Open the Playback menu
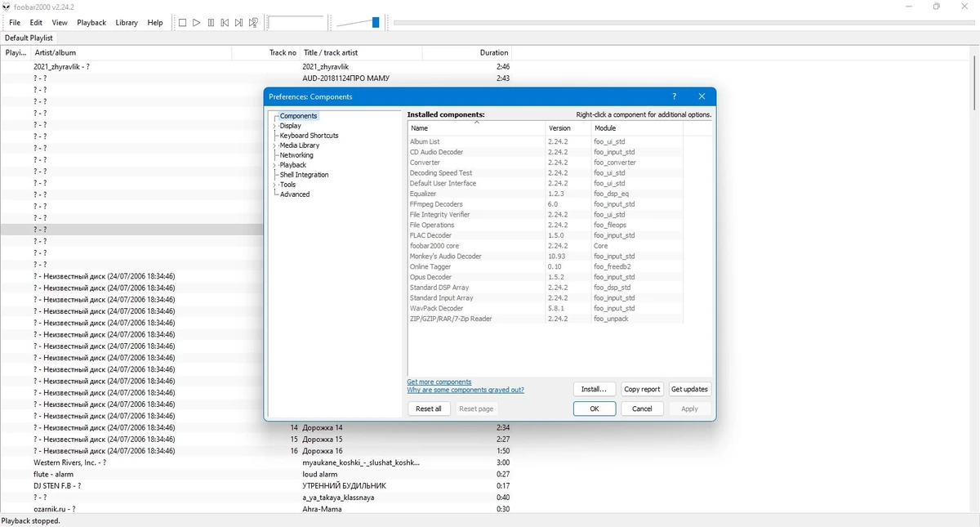Image resolution: width=980 pixels, height=527 pixels. (x=91, y=23)
